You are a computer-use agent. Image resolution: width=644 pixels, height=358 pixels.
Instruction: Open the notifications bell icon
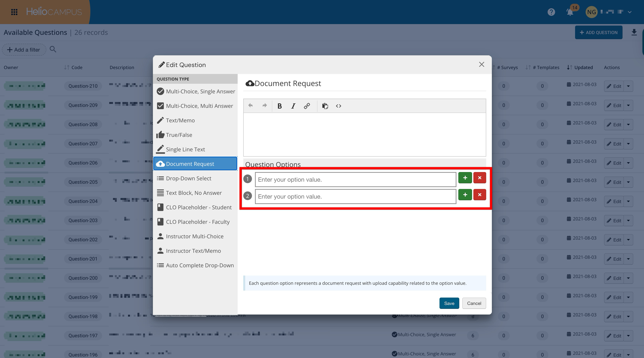tap(570, 12)
